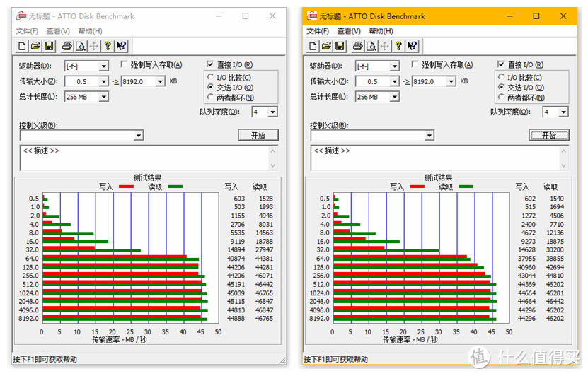
Task: Click ATTO app icon in left window title bar
Action: (x=21, y=16)
